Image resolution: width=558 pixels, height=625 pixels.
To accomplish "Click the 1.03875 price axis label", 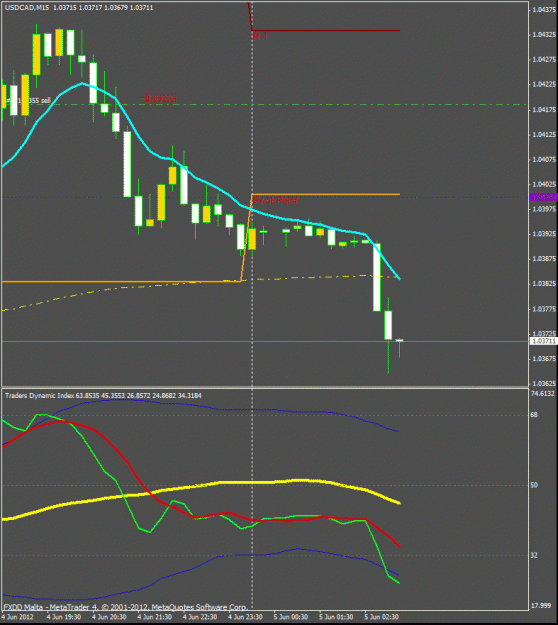I will pyautogui.click(x=544, y=259).
